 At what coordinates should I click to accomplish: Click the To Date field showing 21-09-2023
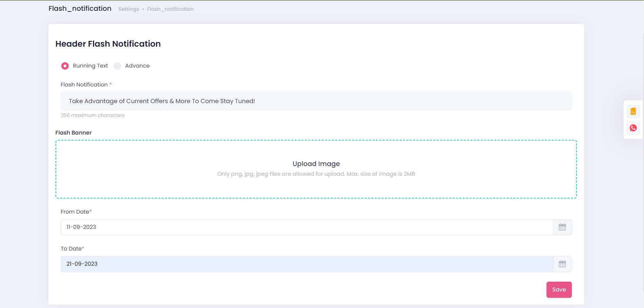pyautogui.click(x=307, y=264)
